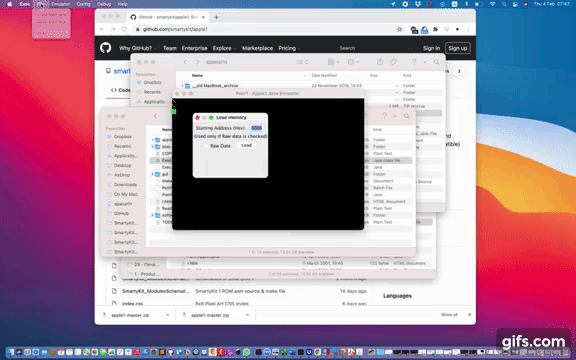Expand the __old MacBook_archive folder
This screenshot has width=576, height=360.
tap(182, 86)
